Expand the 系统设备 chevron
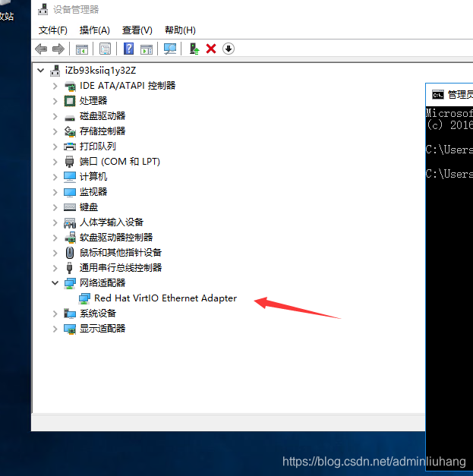 (55, 314)
